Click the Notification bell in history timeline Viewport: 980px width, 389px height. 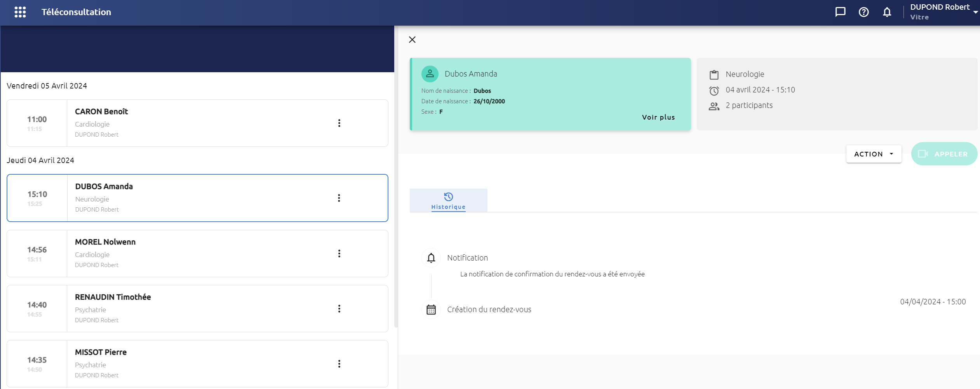tap(431, 258)
